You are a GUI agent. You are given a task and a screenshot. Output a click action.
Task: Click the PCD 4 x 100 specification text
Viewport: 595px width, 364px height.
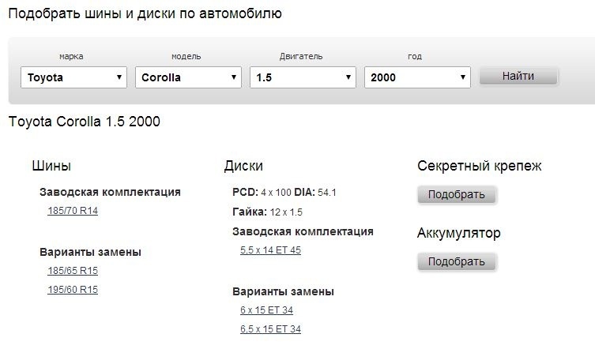262,192
